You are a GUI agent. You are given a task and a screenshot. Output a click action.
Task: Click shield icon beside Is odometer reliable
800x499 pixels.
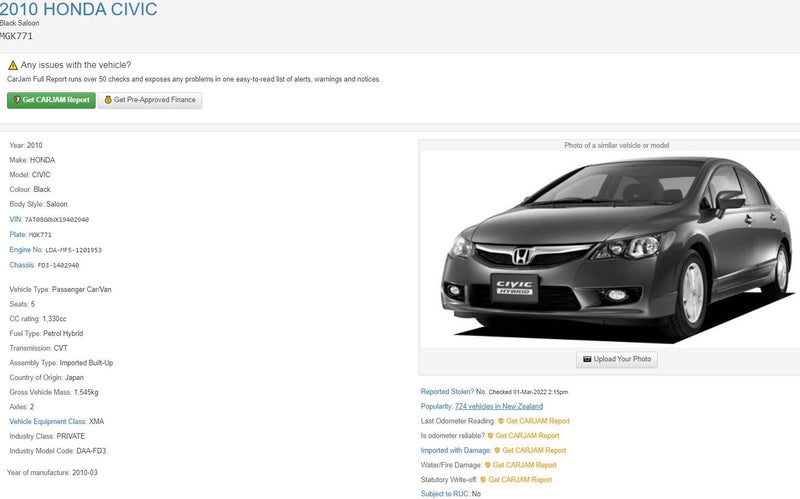point(490,436)
